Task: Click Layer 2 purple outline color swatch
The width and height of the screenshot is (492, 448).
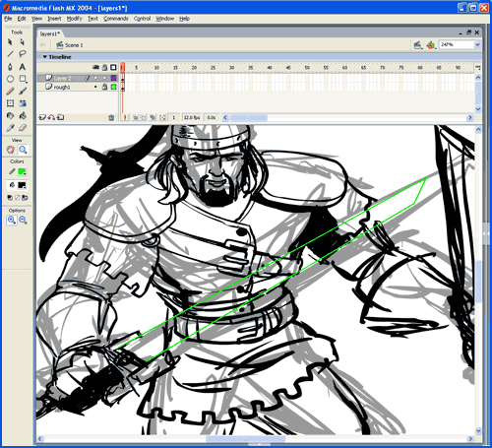Action: click(113, 78)
